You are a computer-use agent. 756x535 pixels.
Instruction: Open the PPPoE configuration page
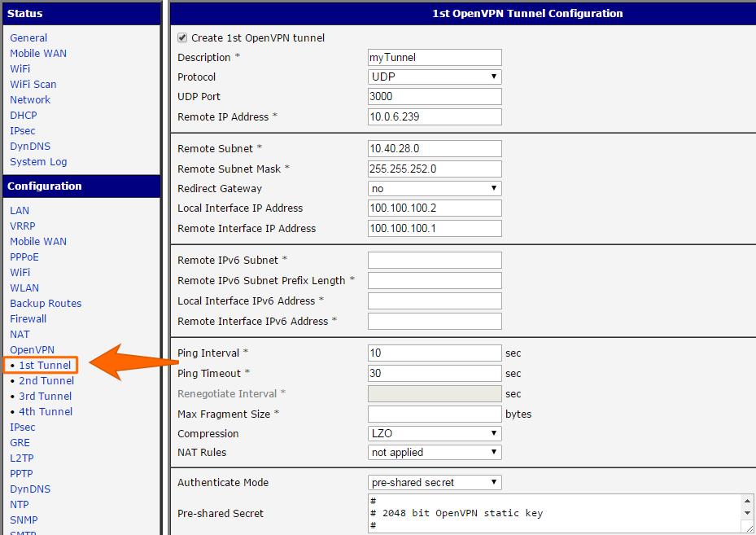pos(24,257)
